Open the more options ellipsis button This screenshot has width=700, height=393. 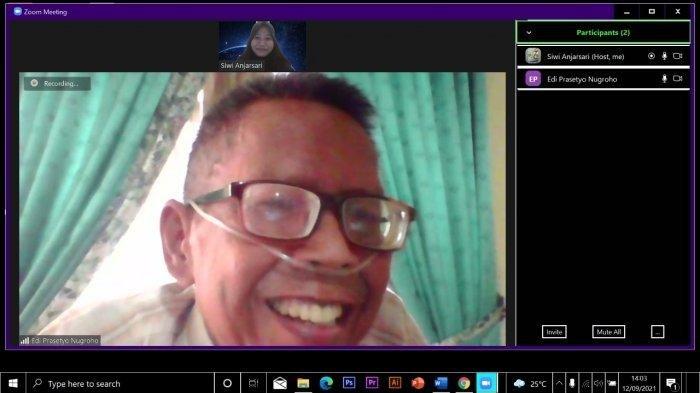click(658, 332)
